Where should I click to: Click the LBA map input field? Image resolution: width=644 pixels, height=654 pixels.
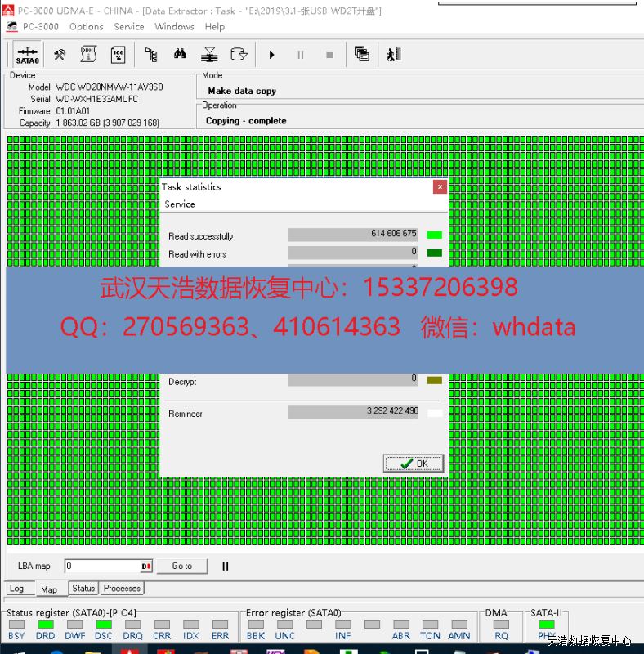[101, 566]
